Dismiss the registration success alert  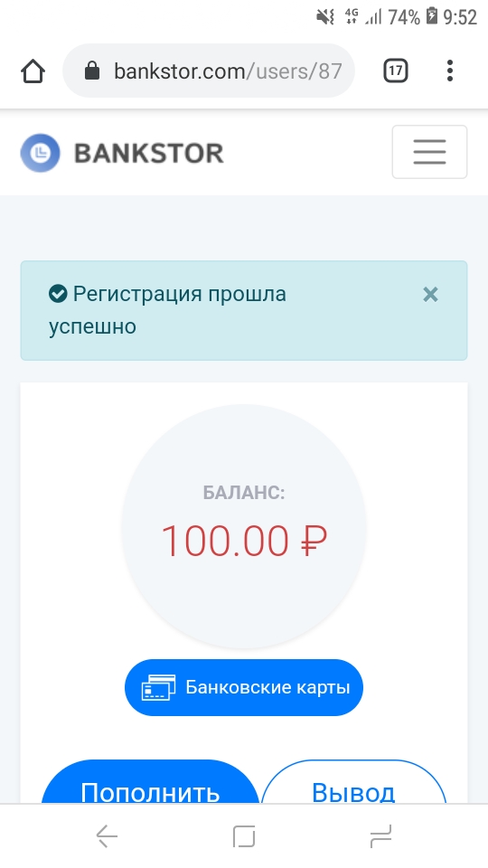point(430,295)
